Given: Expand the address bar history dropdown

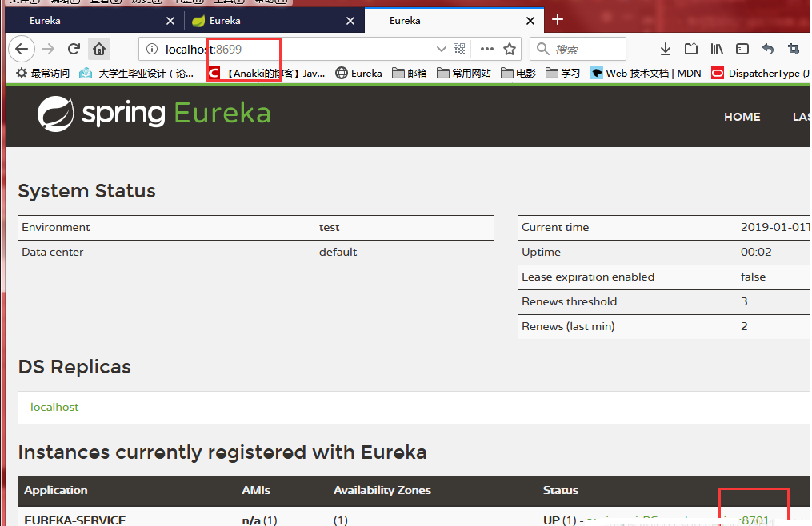Looking at the screenshot, I should point(442,50).
